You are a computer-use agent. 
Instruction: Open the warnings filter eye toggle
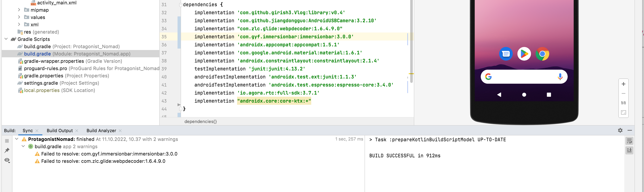point(7,160)
